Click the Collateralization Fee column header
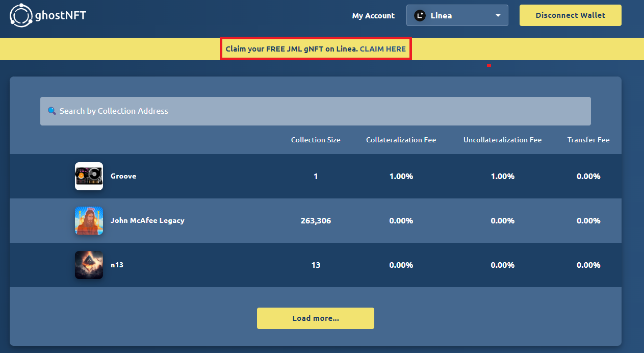Screen dimensions: 644x353 pyautogui.click(x=401, y=140)
